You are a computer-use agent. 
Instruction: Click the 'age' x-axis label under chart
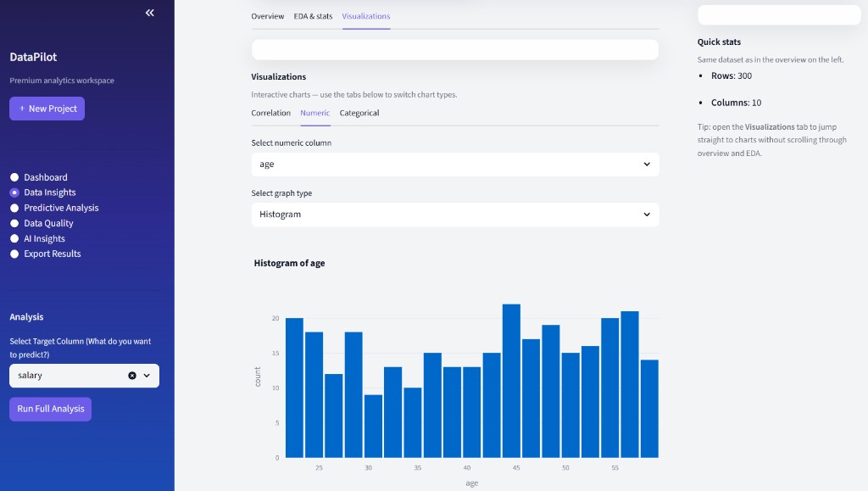click(x=471, y=483)
